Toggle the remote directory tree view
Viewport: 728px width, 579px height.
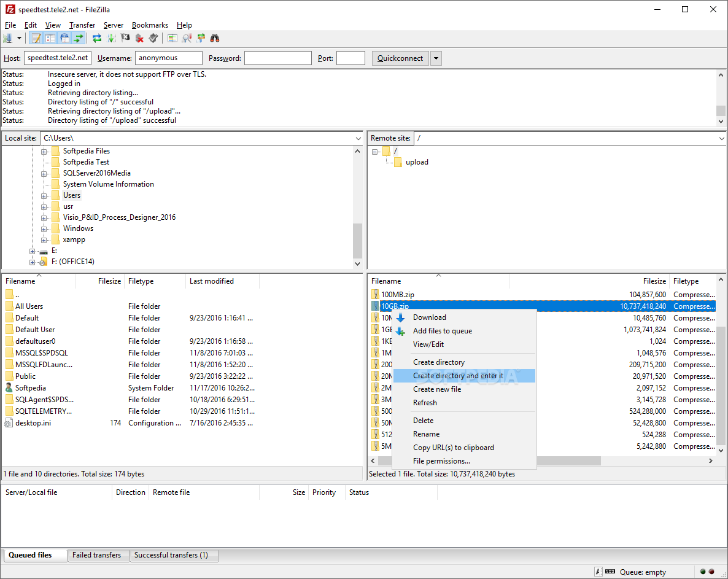pyautogui.click(x=64, y=39)
